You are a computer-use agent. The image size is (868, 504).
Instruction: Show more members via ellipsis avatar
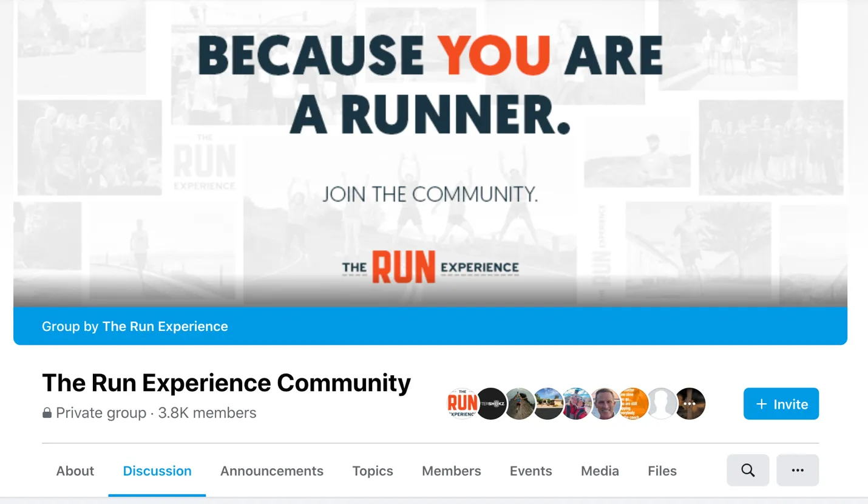pyautogui.click(x=690, y=404)
